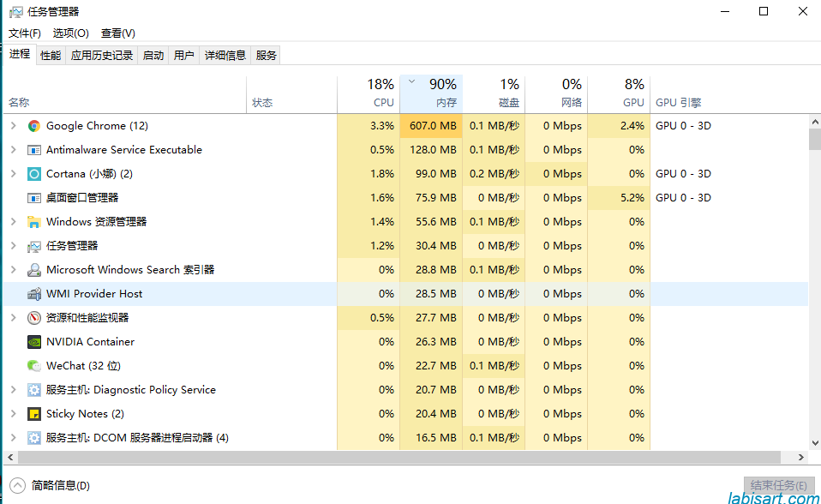The width and height of the screenshot is (821, 504).
Task: Switch to the 用户 tab
Action: (183, 55)
